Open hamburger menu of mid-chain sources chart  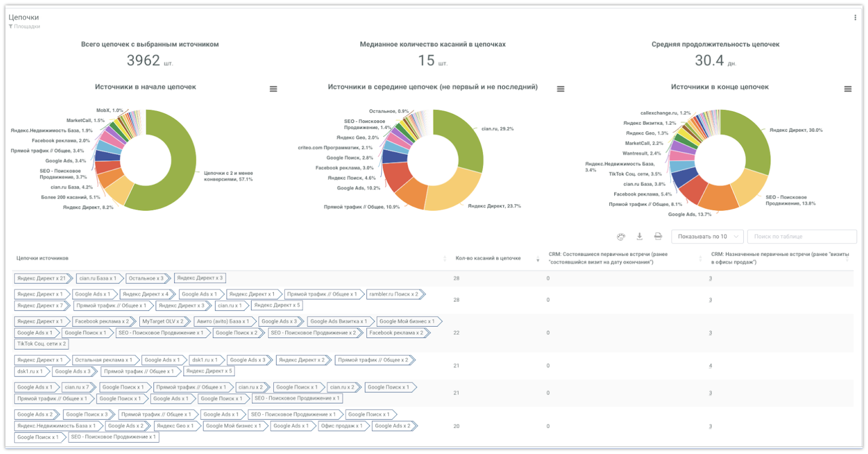pyautogui.click(x=561, y=89)
